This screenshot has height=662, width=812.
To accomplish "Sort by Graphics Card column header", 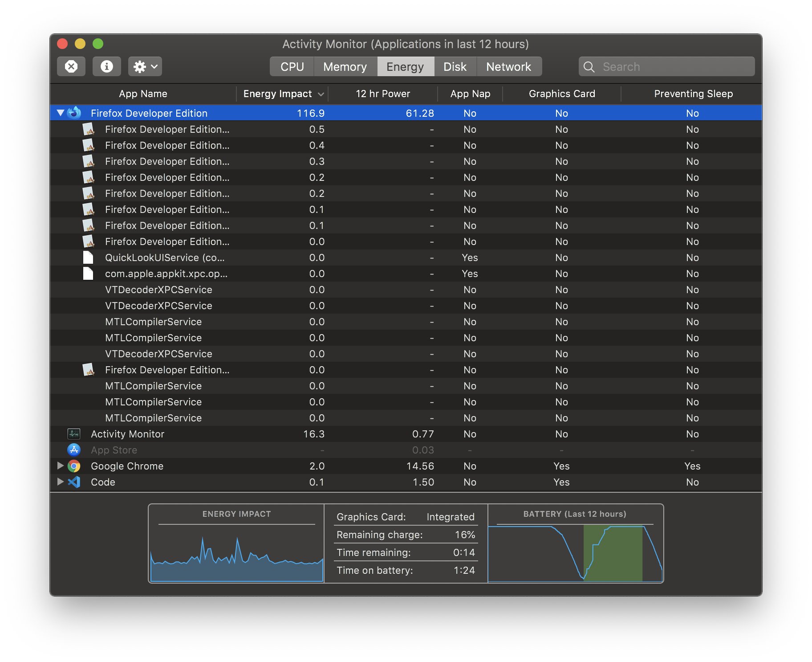I will coord(562,94).
